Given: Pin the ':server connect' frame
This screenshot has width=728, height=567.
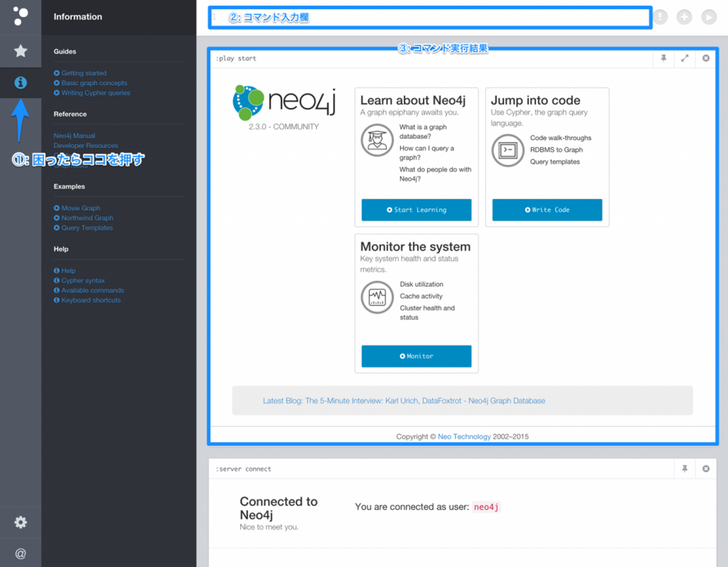Looking at the screenshot, I should click(x=685, y=469).
